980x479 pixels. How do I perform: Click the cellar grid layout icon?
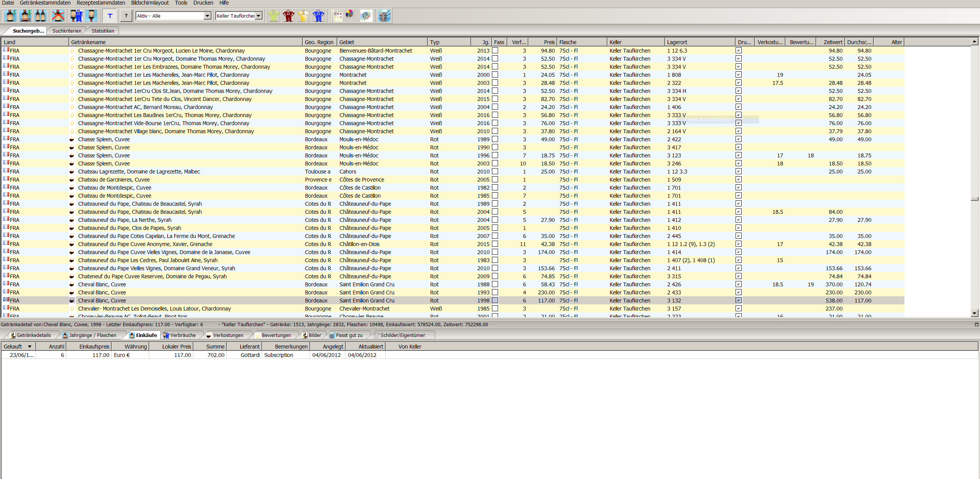coord(337,16)
